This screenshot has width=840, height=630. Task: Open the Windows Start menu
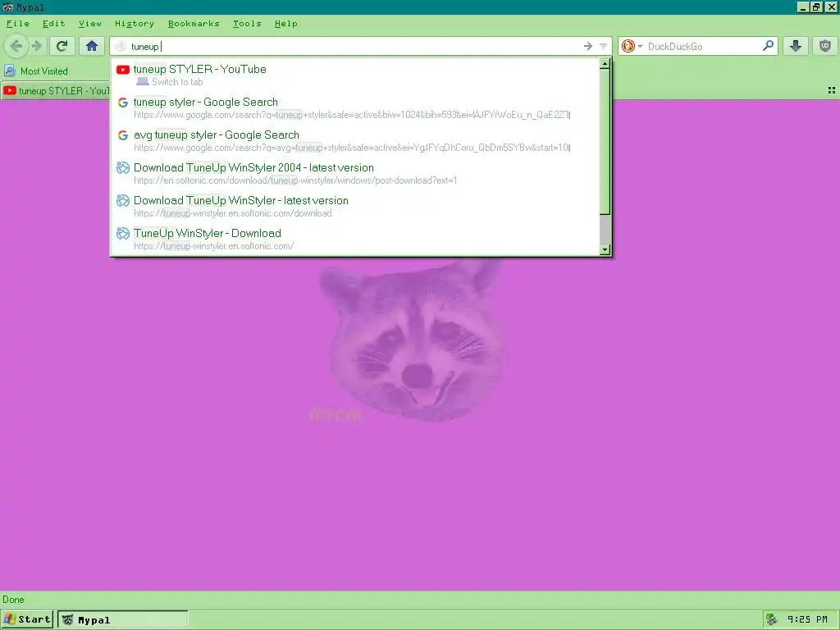coord(27,619)
